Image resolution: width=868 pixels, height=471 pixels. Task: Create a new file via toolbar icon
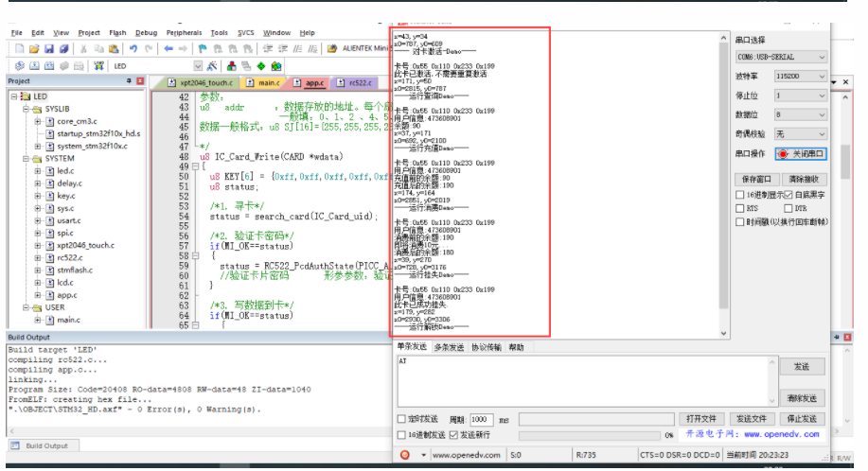[19, 48]
